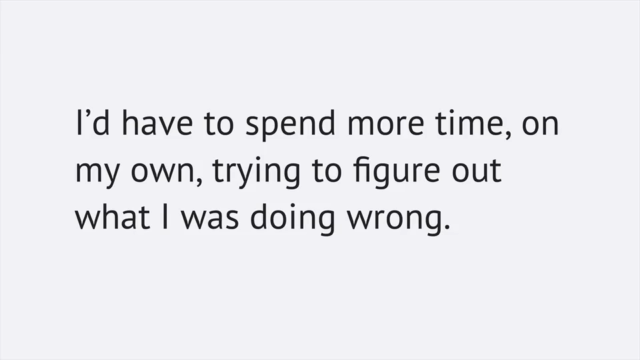Click the word "figure" in the second line
Viewport: 640px width, 360px height.
(x=397, y=172)
